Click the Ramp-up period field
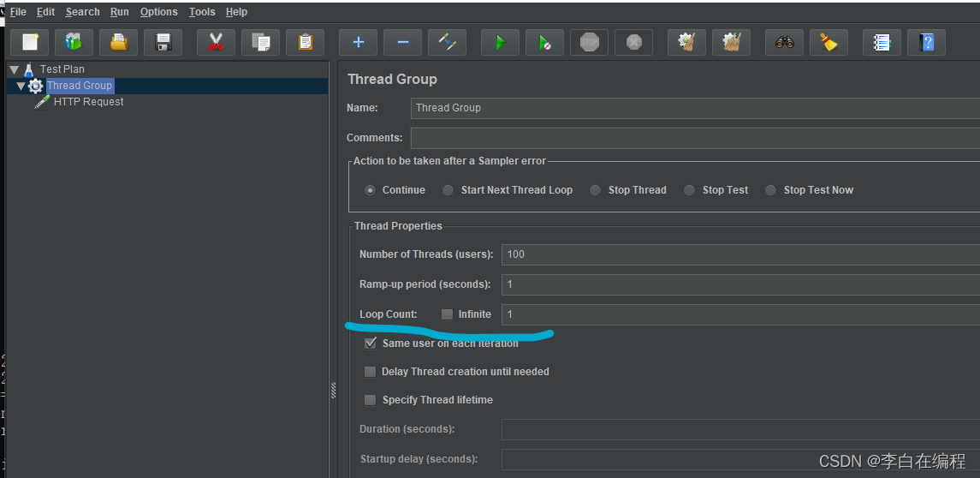The width and height of the screenshot is (980, 478). tap(740, 284)
